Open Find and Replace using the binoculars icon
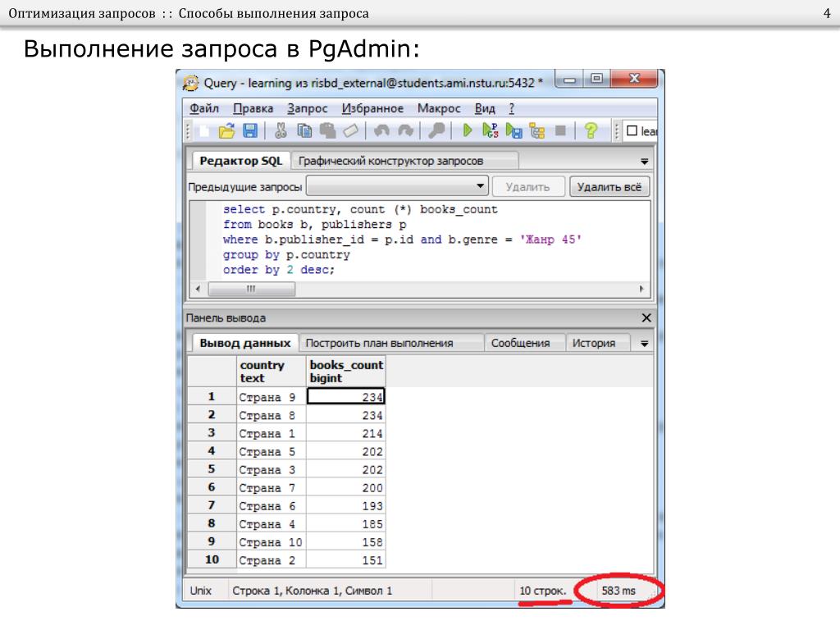 [436, 130]
